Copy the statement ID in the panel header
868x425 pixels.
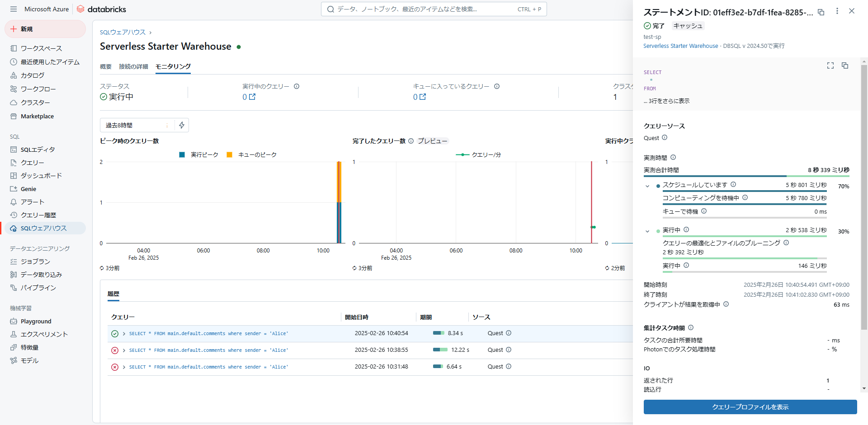[821, 13]
